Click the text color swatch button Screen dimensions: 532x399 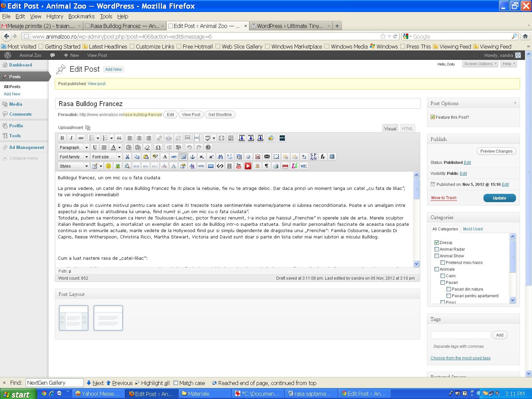[x=113, y=147]
